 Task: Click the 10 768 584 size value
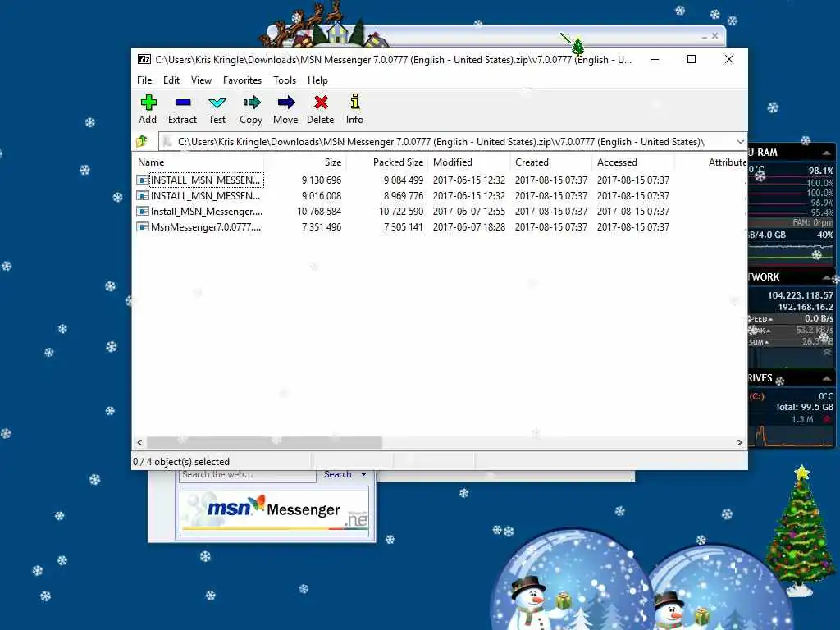(x=319, y=212)
